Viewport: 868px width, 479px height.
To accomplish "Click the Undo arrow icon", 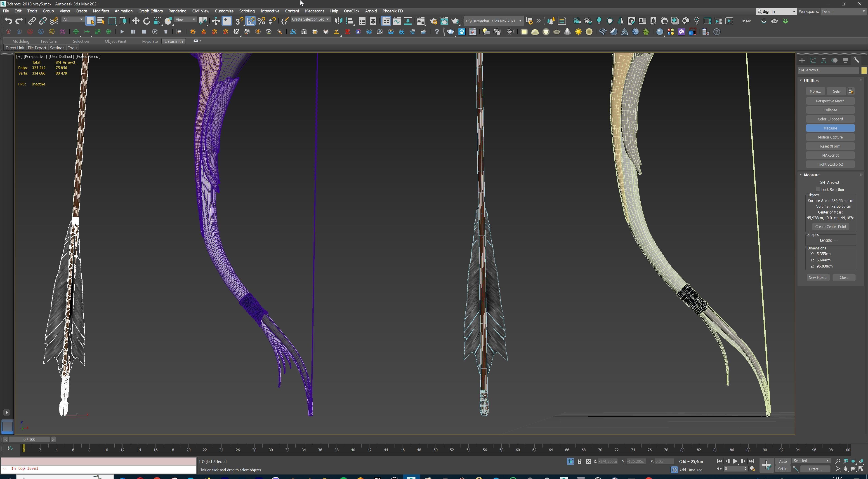I will click(8, 21).
